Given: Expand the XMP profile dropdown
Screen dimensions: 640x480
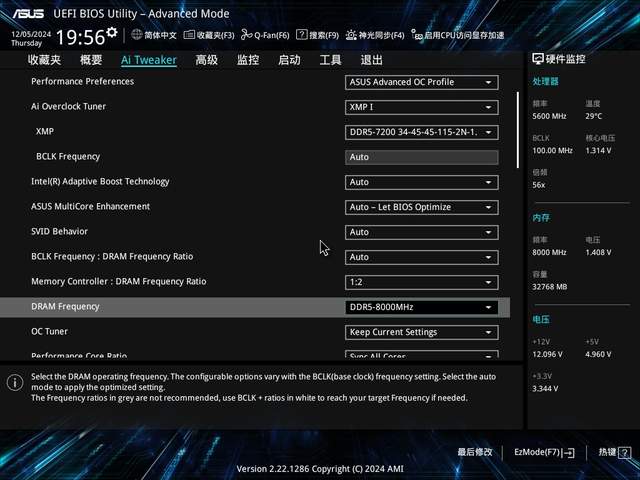Looking at the screenshot, I should pyautogui.click(x=422, y=132).
